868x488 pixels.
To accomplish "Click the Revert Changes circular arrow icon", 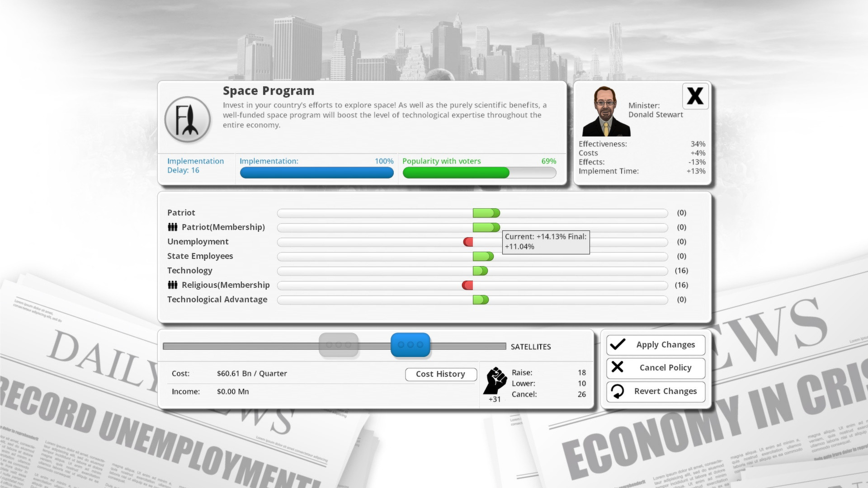I will tap(617, 391).
